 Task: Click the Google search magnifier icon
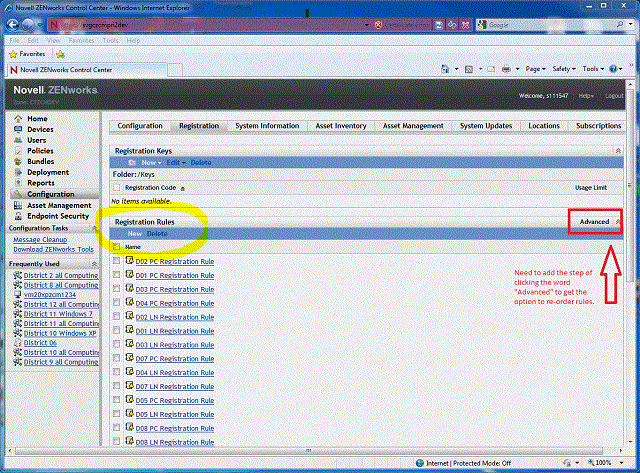click(x=620, y=25)
